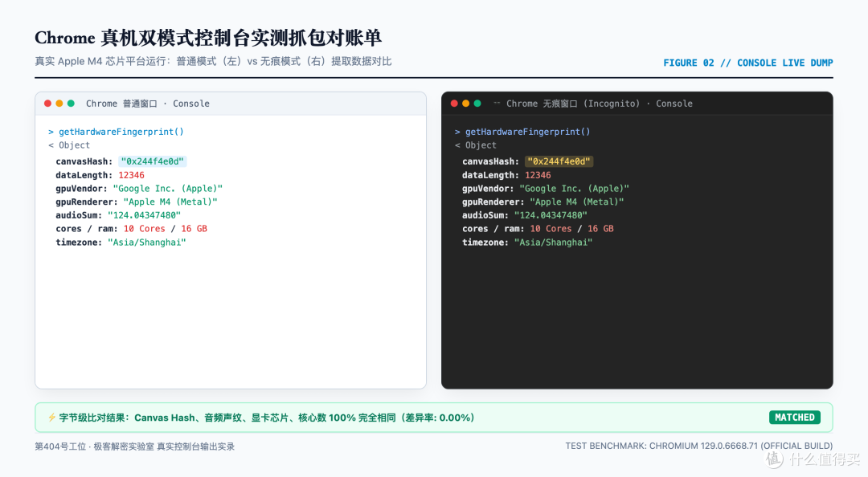Image resolution: width=868 pixels, height=477 pixels.
Task: Click the 字节级比对结果 summary text
Action: click(x=266, y=418)
